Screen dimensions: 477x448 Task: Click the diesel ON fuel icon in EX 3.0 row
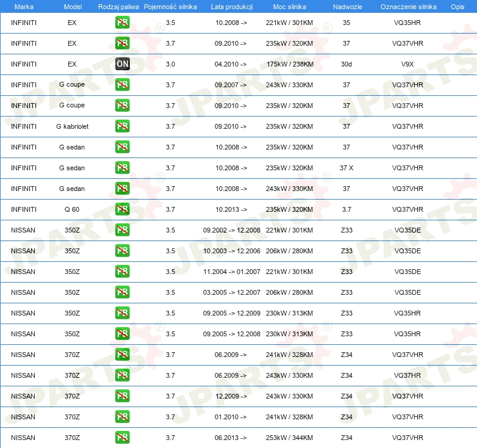pos(123,64)
